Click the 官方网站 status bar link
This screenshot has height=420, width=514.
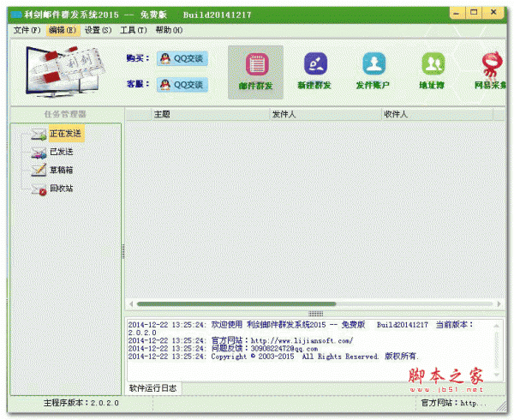point(454,403)
